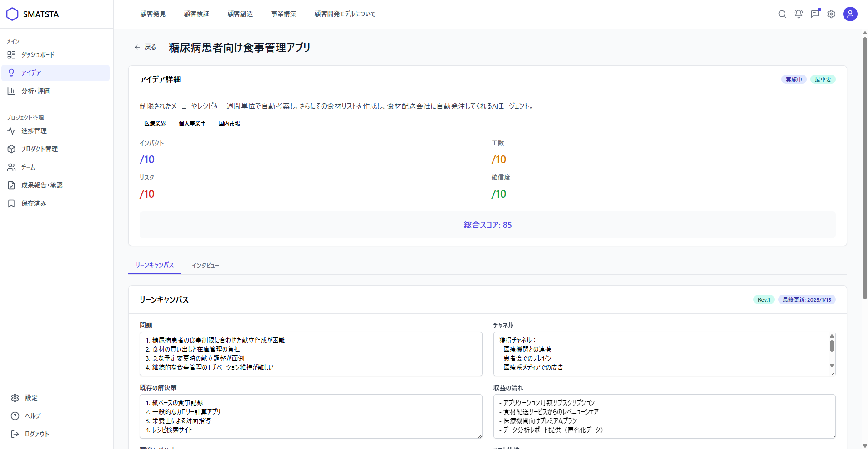Open the 顧客検証 menu

(x=196, y=14)
